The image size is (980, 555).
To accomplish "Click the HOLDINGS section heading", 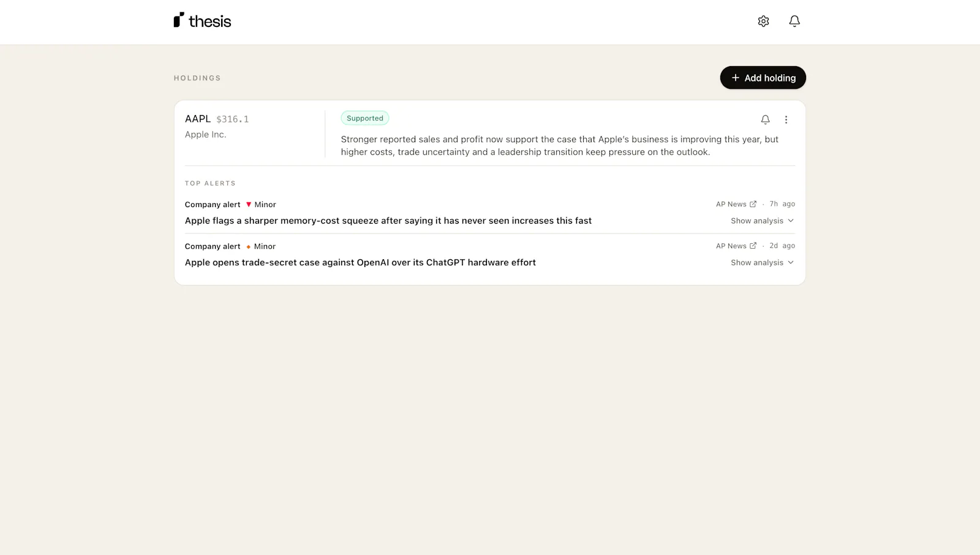I will (197, 78).
